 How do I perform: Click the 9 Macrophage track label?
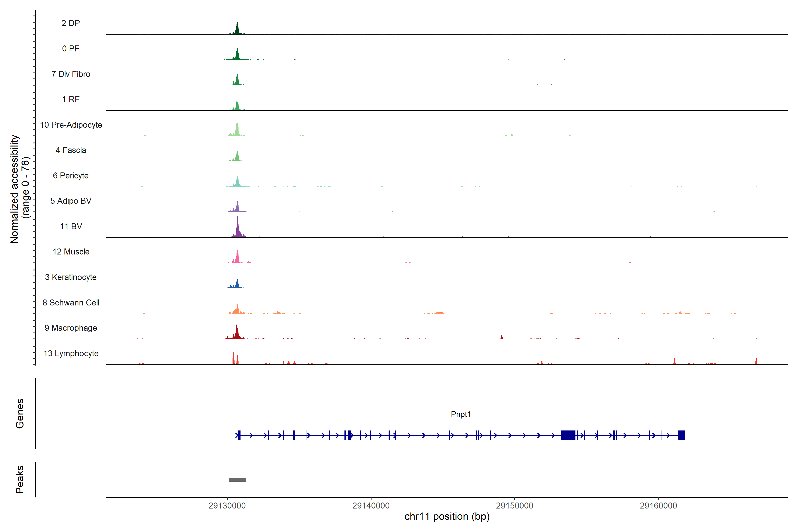(x=71, y=328)
